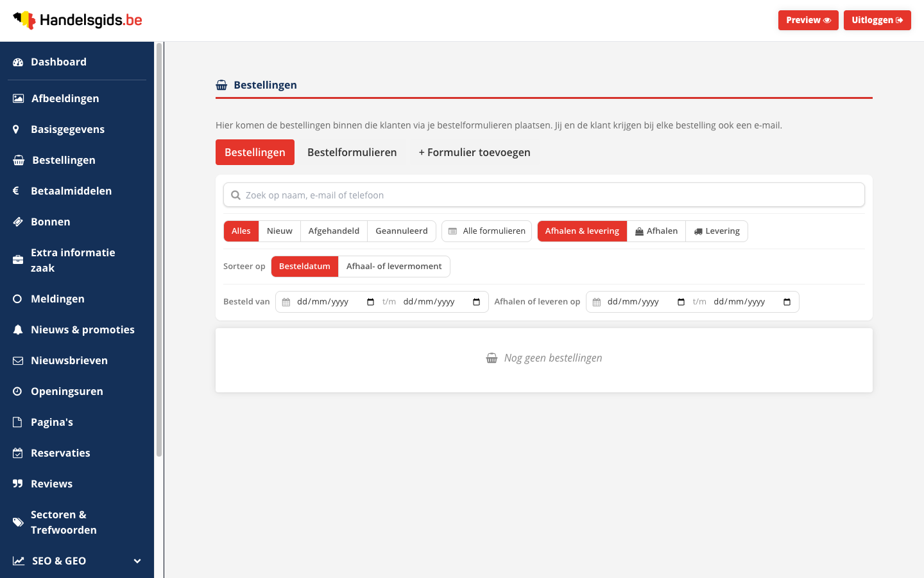Expand the SEO & GEO submenu chevron
The width and height of the screenshot is (924, 578).
[137, 561]
